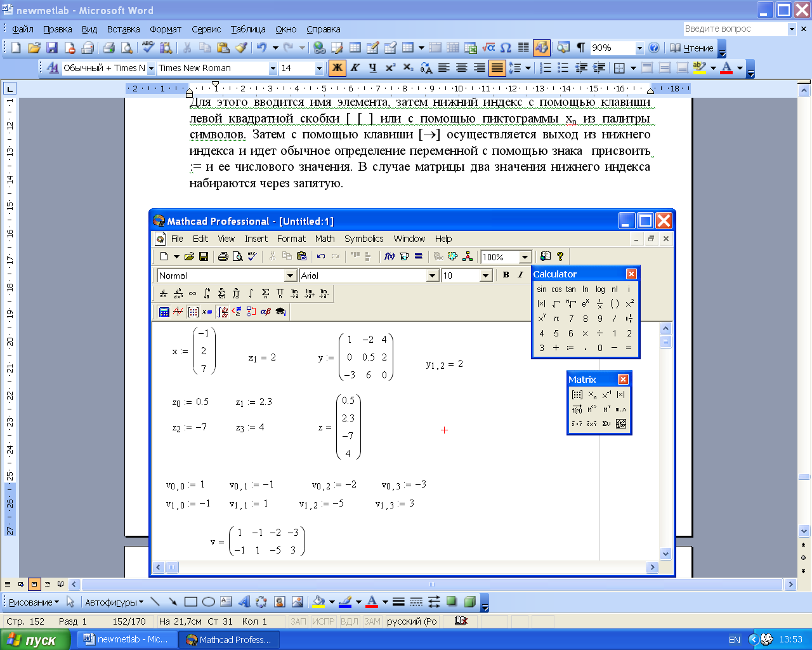Switch to Print Layout view button
This screenshot has width=812, height=650.
point(34,584)
